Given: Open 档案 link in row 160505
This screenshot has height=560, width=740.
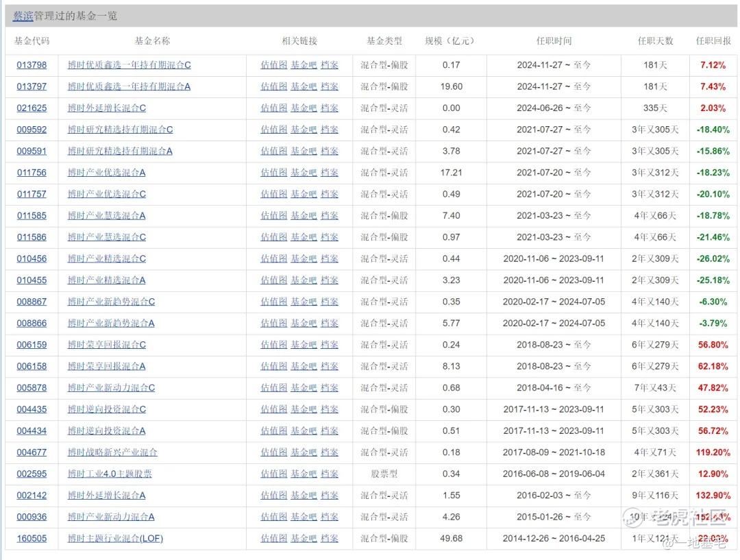Looking at the screenshot, I should pos(330,538).
